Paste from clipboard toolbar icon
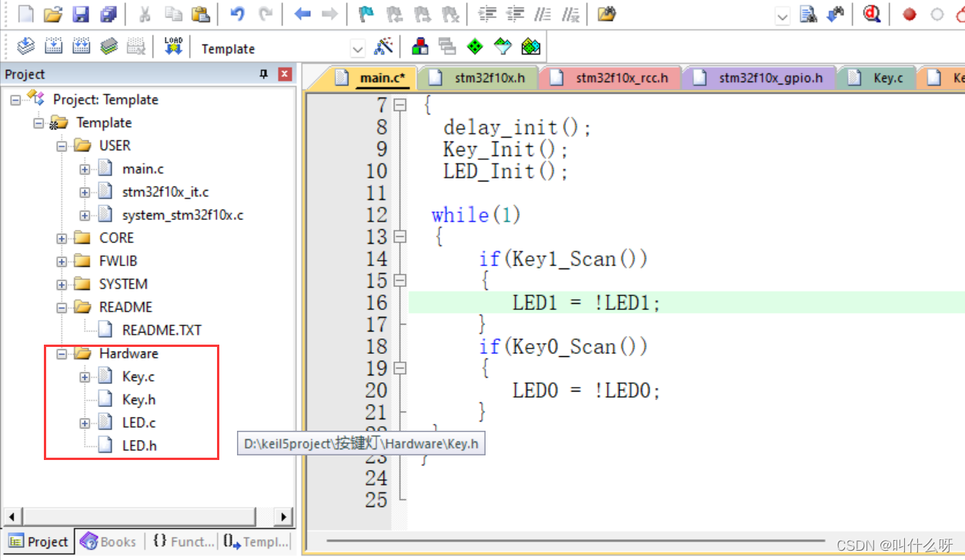The image size is (965, 560). pyautogui.click(x=200, y=14)
